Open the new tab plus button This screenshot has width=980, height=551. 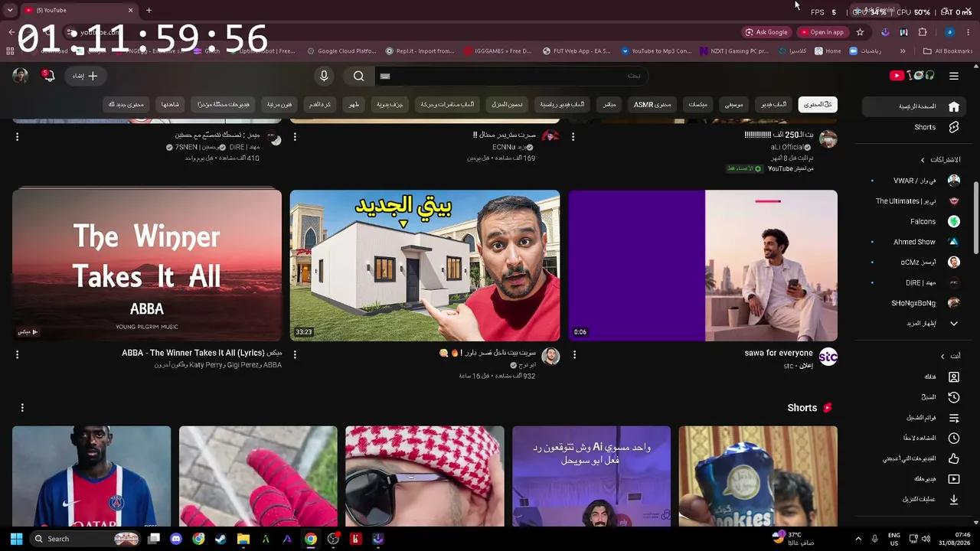(x=149, y=10)
